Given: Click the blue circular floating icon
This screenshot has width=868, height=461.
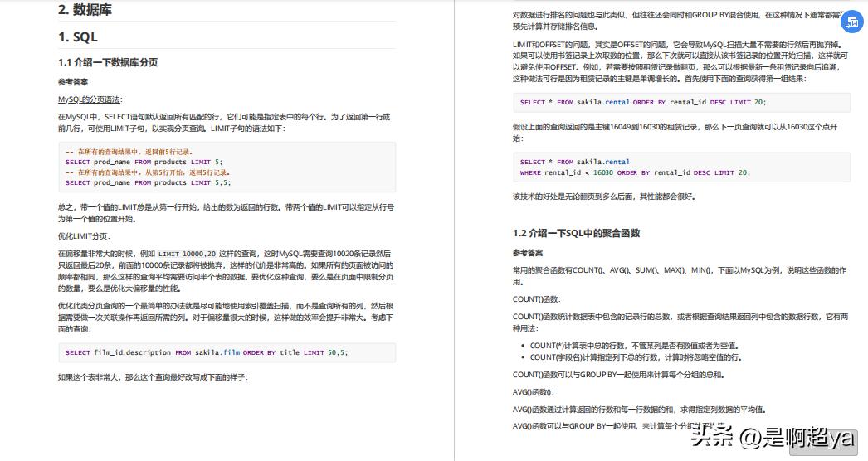Looking at the screenshot, I should [x=851, y=22].
